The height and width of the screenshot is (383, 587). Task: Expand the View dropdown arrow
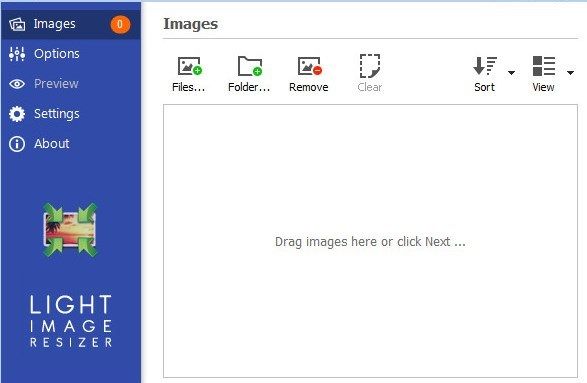570,73
